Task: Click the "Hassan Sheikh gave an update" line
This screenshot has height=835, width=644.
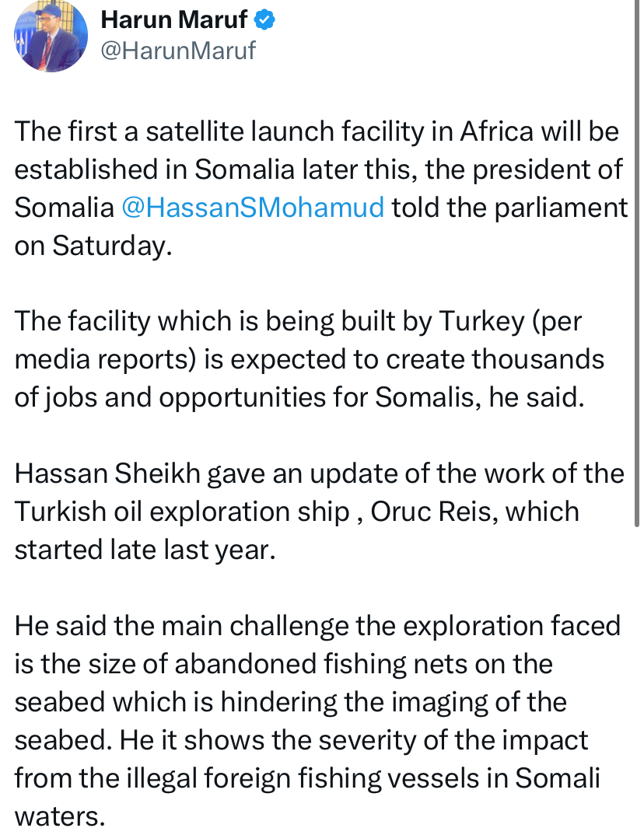Action: tap(319, 473)
